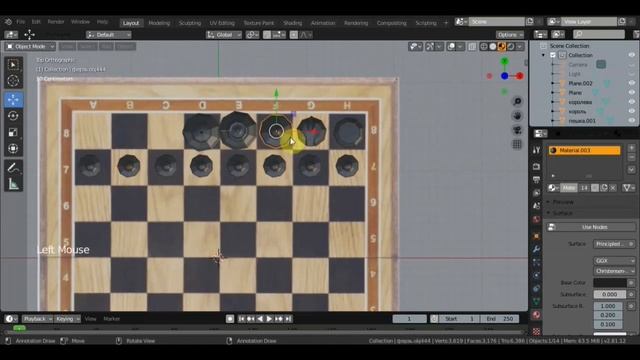Open the Texture properties tab

536,331
